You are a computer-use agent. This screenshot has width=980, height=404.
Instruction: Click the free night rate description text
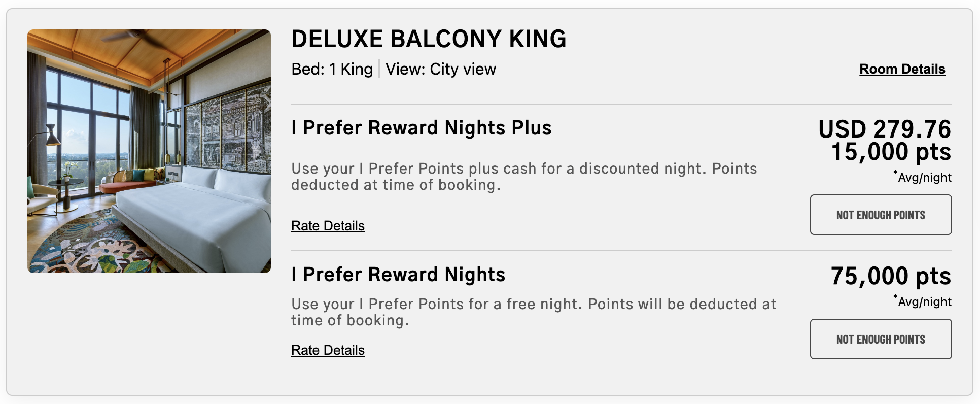tap(533, 312)
